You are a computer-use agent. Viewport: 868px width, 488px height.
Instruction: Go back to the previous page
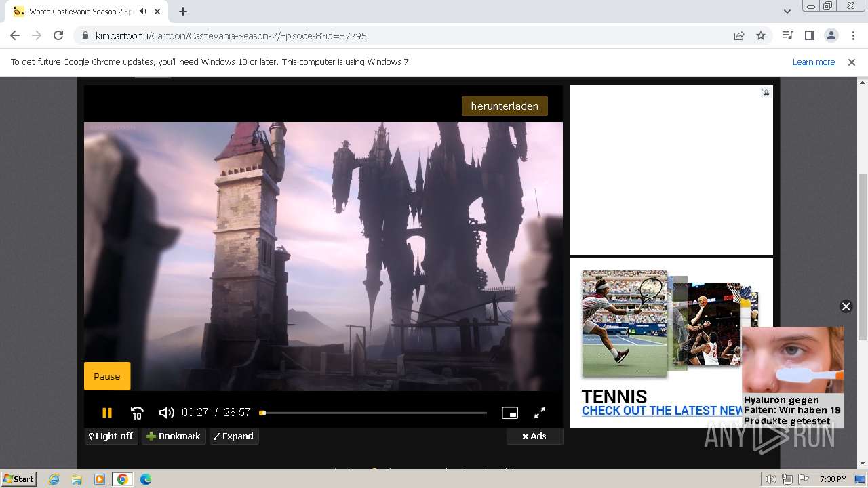point(15,35)
